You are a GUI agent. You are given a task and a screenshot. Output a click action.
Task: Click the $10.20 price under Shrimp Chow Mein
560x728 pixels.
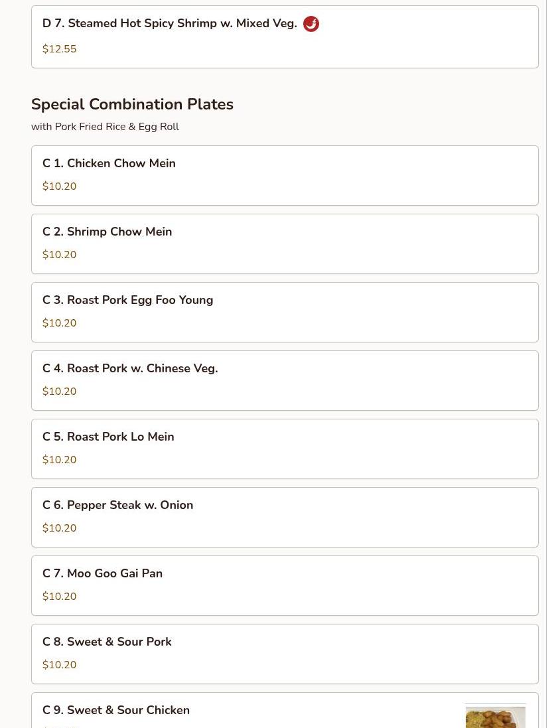(59, 255)
